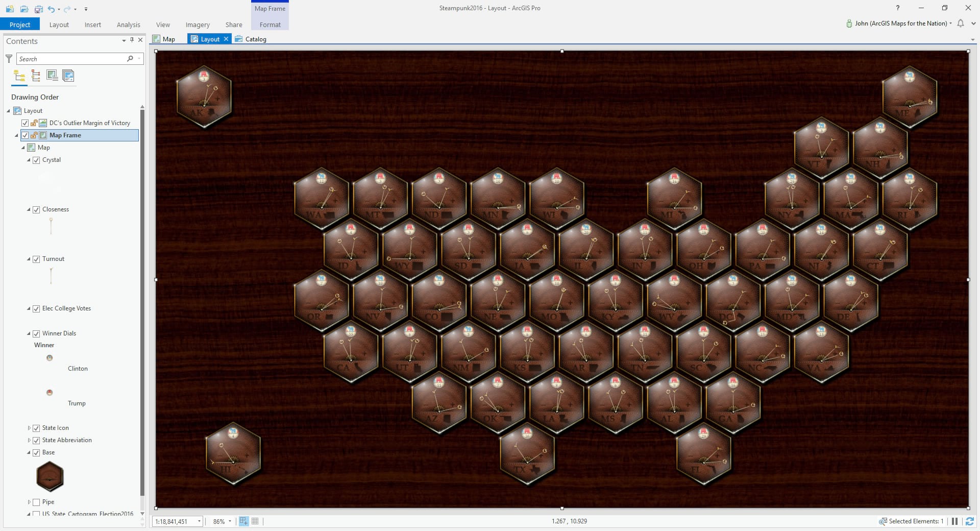Switch to the Catalog view tab
980x531 pixels.
(x=251, y=39)
